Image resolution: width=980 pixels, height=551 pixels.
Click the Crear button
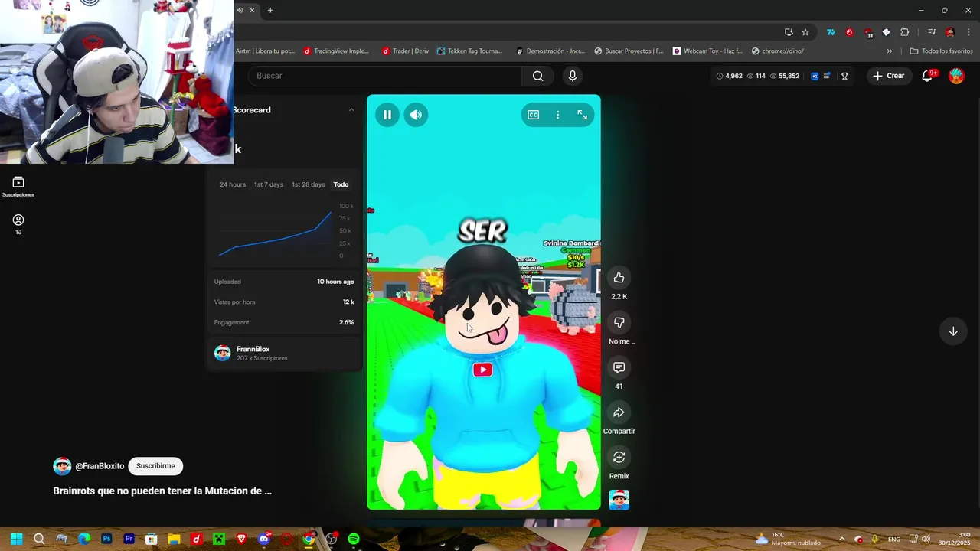tap(889, 76)
